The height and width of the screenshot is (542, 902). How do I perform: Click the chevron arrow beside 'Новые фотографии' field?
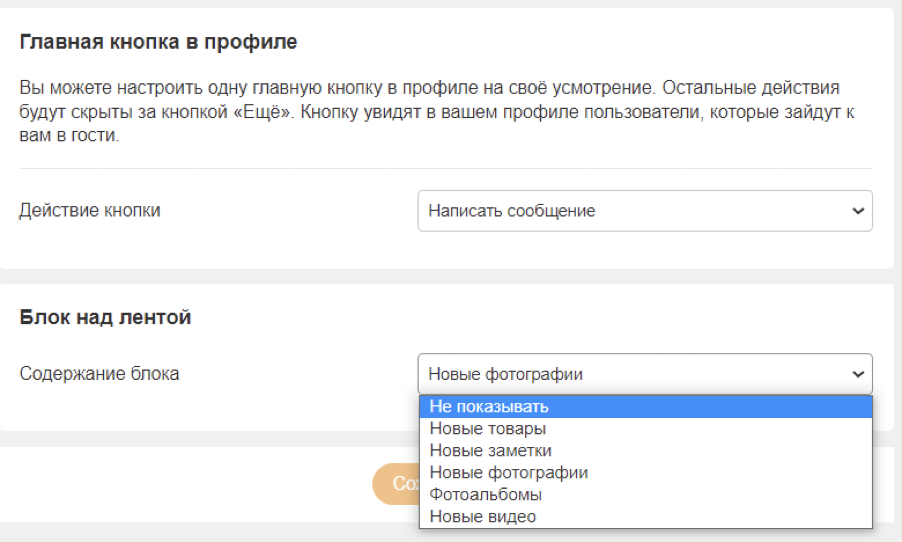click(857, 374)
